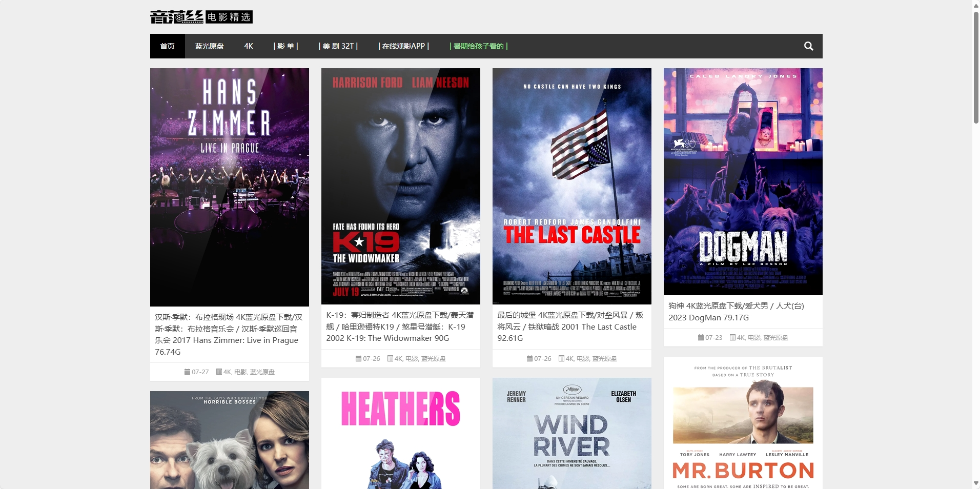Click category list icon under K-19 post
Viewport: 980px width, 489px height.
(390, 359)
